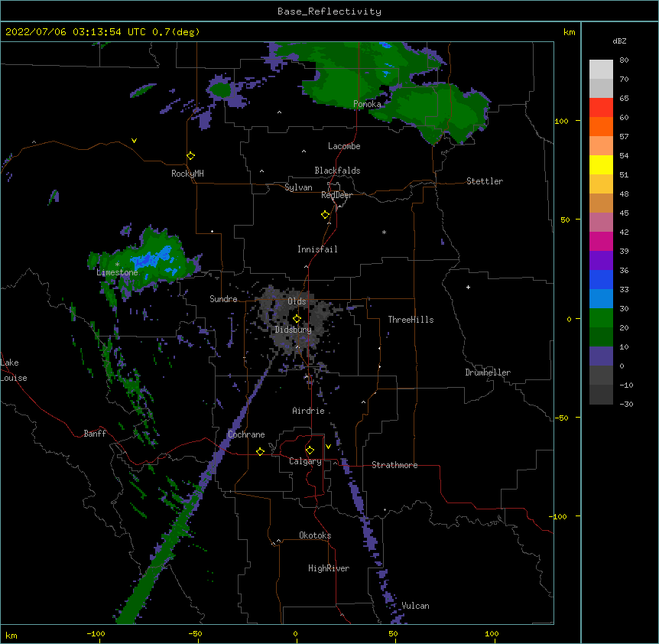Click the -100 tick on the bottom axis
This screenshot has height=644, width=659.
click(96, 634)
